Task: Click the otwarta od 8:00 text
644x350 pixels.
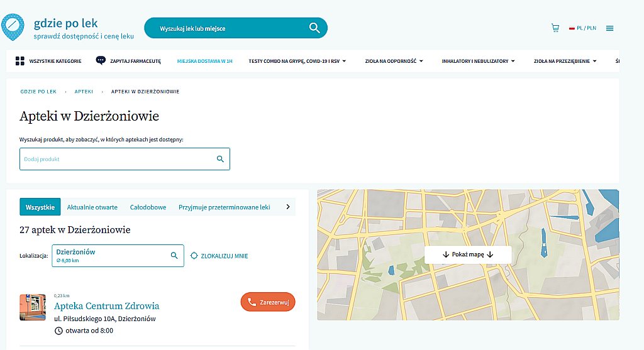Action: click(x=89, y=331)
